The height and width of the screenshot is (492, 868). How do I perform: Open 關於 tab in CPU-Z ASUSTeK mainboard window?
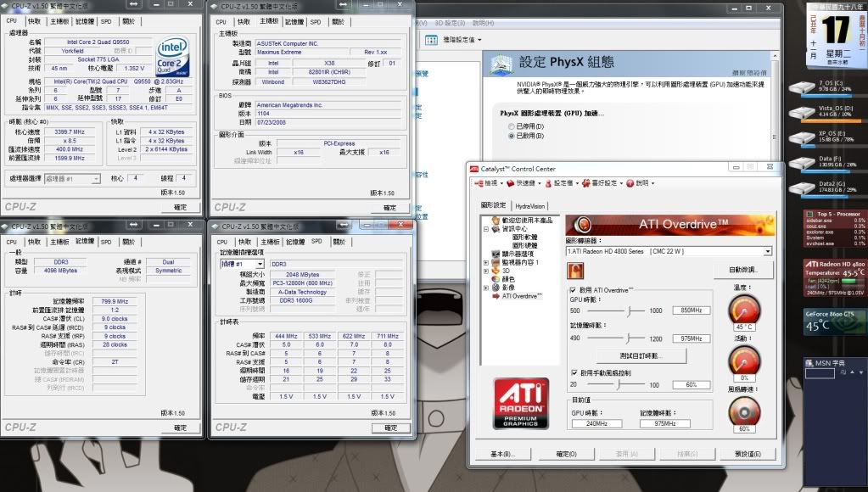pyautogui.click(x=339, y=21)
